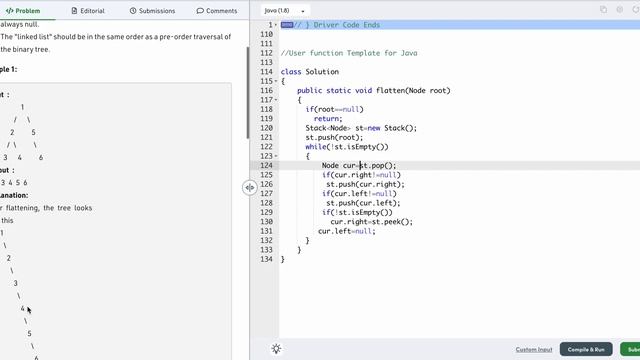Click the 'while(!st.isEmpty())' line
640x360 pixels.
click(x=347, y=147)
